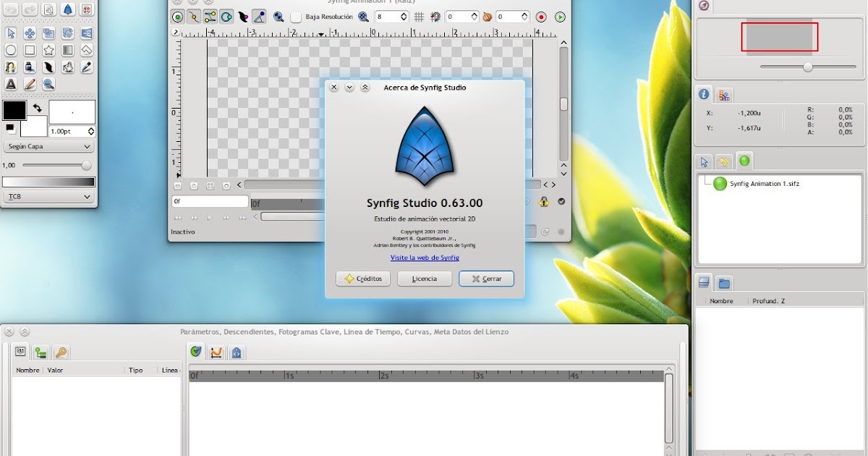Switch to the Parámetros panel tab
The height and width of the screenshot is (456, 868).
[x=21, y=352]
